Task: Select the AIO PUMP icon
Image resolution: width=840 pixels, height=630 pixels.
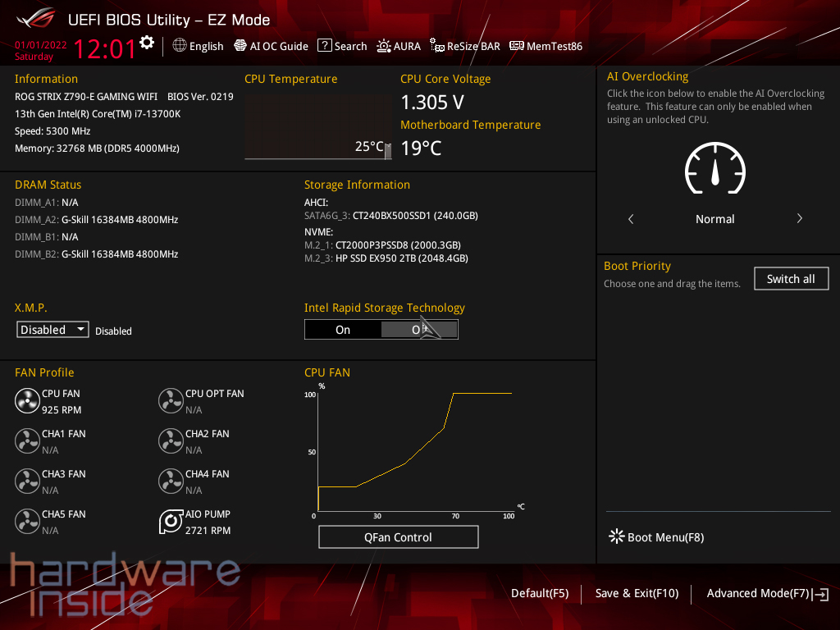Action: (171, 521)
